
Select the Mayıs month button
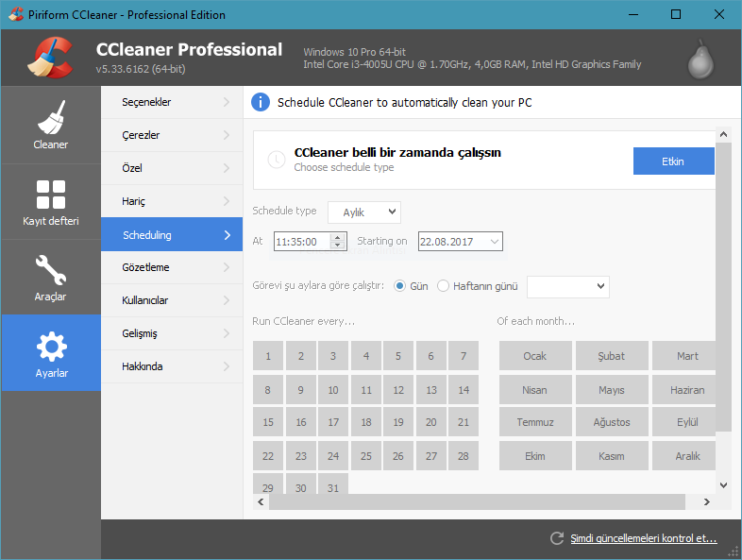[x=612, y=390]
